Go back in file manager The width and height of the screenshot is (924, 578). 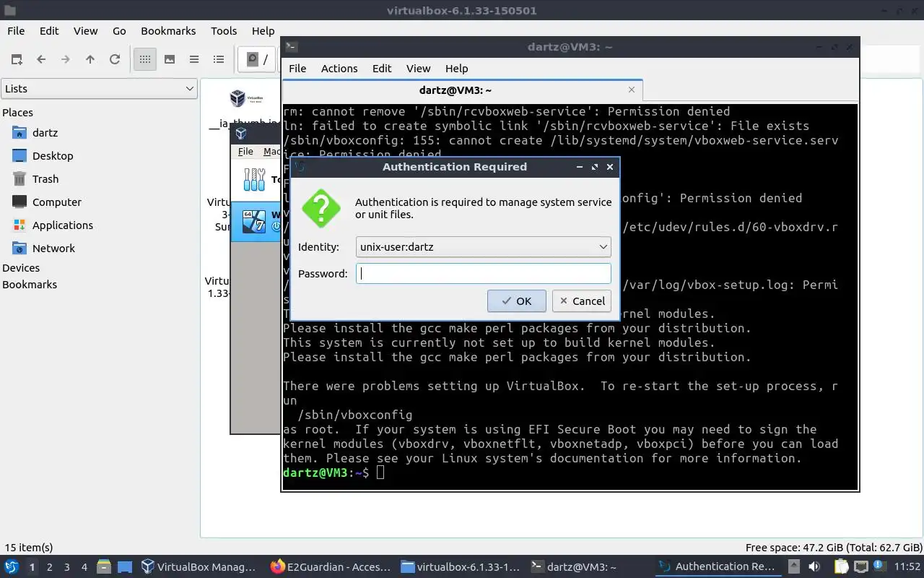41,59
